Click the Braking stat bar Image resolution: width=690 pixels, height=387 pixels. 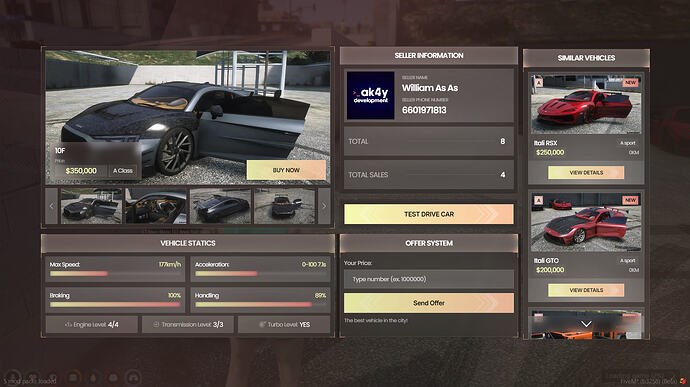pyautogui.click(x=115, y=305)
